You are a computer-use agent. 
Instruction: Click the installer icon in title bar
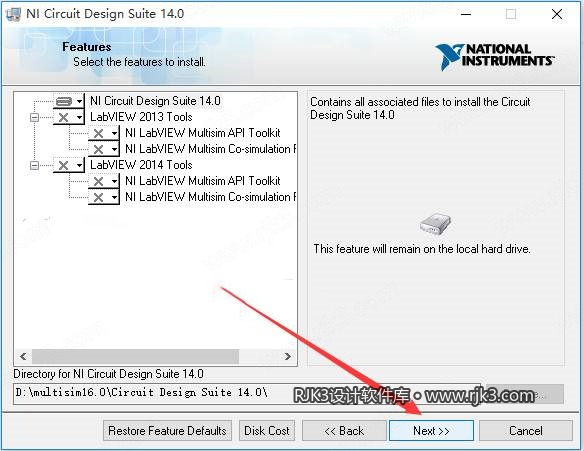coord(13,14)
